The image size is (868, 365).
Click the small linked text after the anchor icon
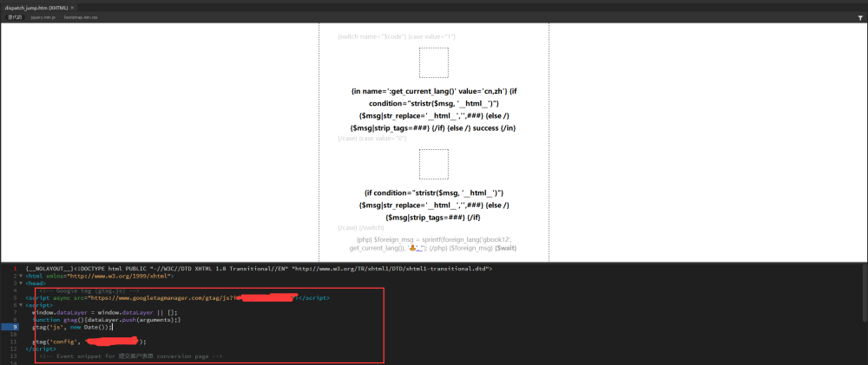420,249
